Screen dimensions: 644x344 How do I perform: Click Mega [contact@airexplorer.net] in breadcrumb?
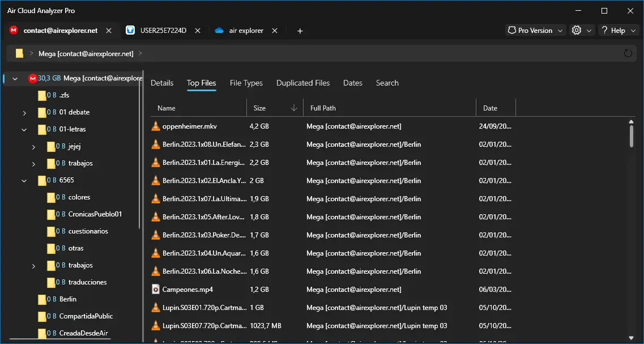coord(86,53)
